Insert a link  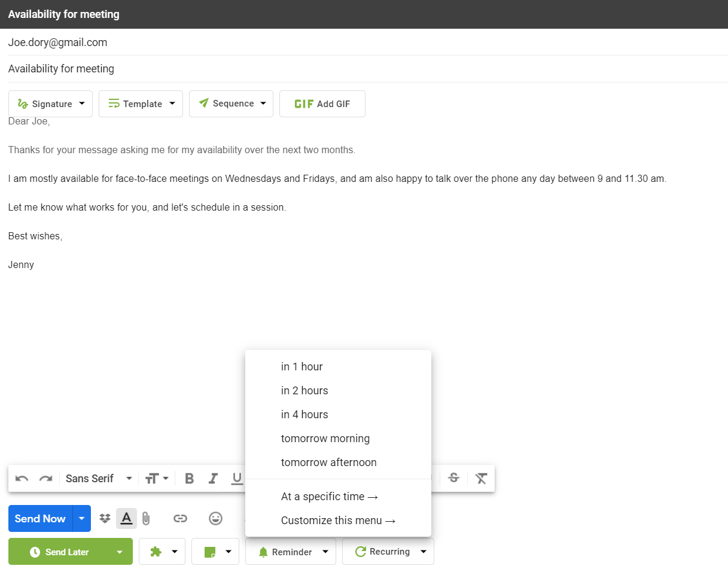180,519
